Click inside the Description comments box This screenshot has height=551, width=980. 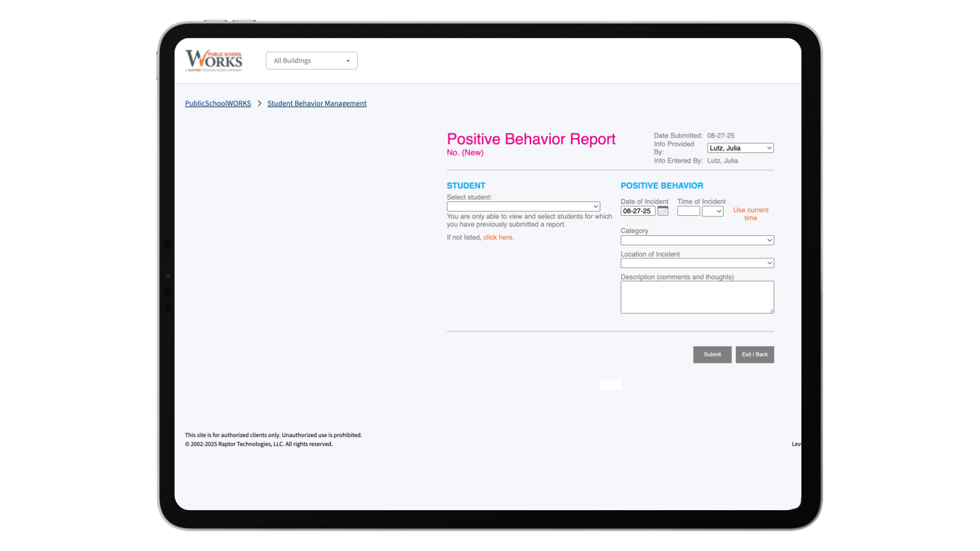[697, 297]
